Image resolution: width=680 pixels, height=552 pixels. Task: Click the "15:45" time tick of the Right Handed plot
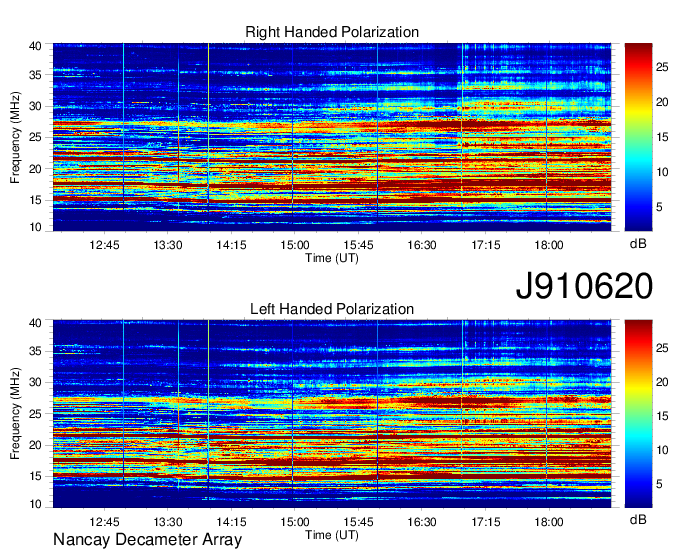click(x=359, y=245)
